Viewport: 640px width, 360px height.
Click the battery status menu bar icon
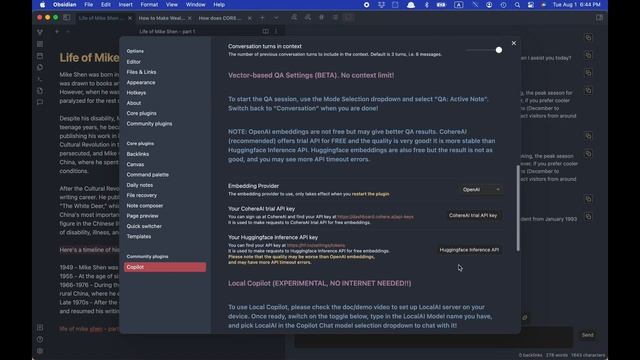pyautogui.click(x=441, y=4)
